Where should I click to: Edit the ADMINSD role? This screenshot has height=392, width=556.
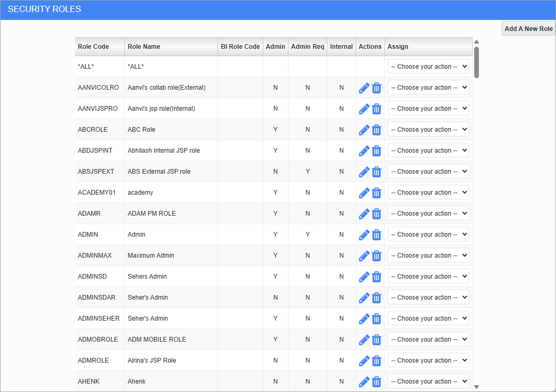click(x=364, y=277)
